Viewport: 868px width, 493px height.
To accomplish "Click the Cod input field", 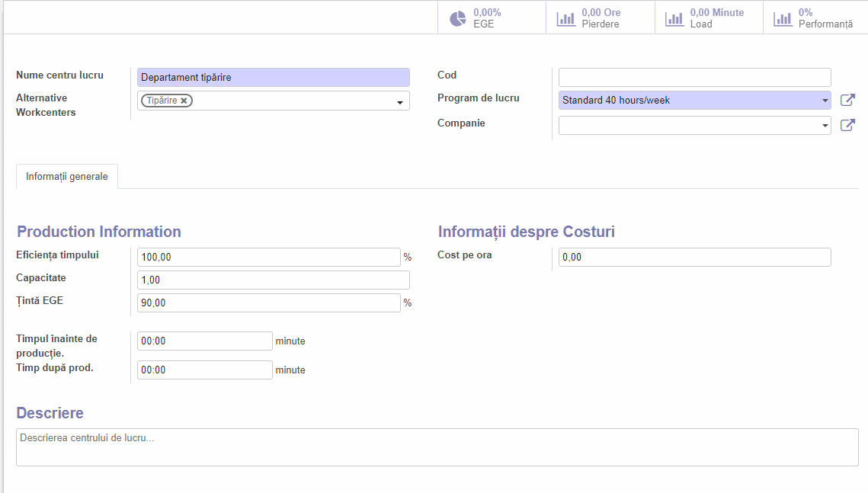I will tap(695, 78).
